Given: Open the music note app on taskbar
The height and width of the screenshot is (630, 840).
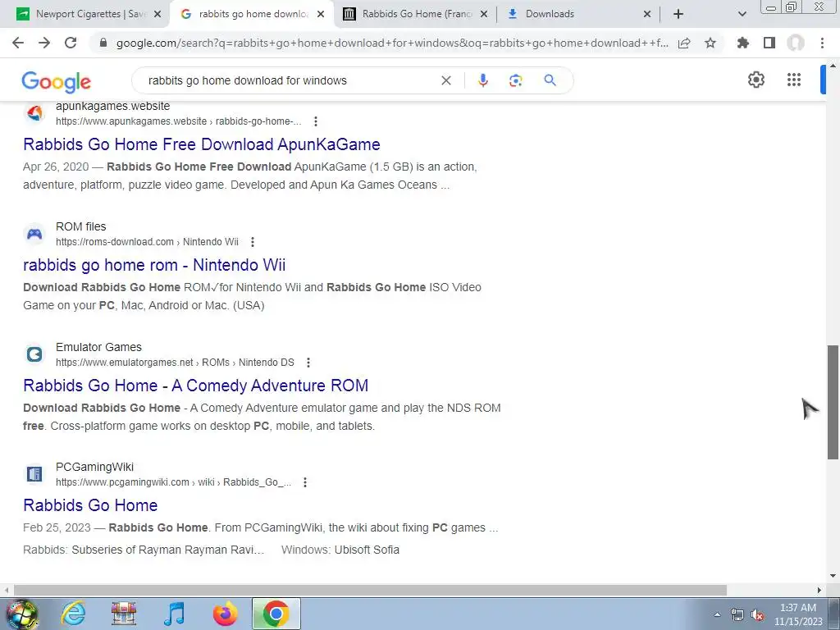Looking at the screenshot, I should (x=174, y=614).
